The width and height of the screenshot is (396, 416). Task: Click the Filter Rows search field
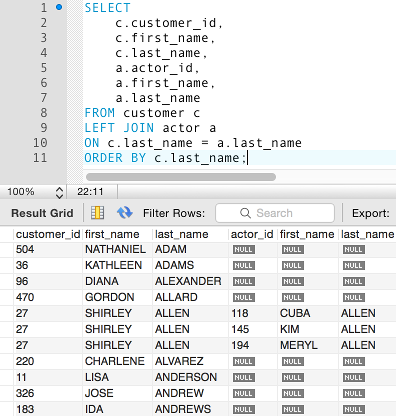tap(275, 213)
